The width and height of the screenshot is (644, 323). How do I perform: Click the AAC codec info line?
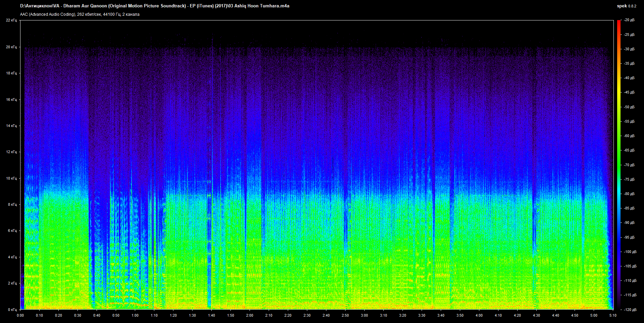80,14
